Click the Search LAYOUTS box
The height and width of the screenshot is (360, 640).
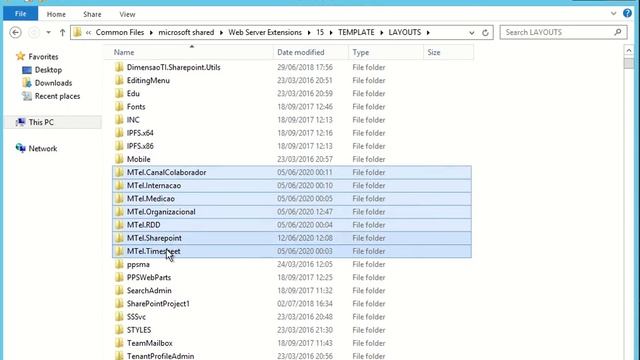(563, 32)
